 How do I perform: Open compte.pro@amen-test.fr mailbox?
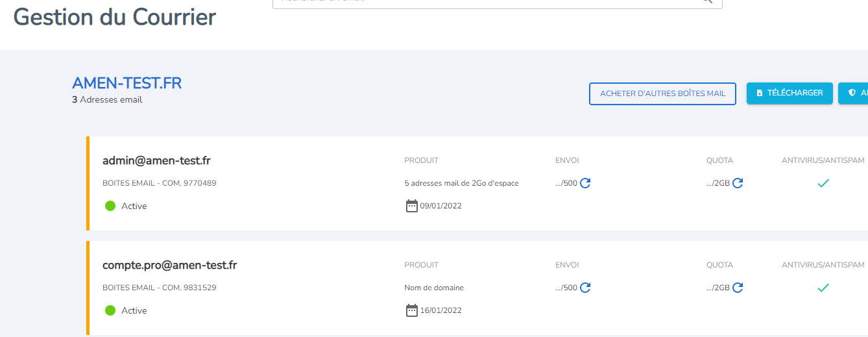[169, 265]
